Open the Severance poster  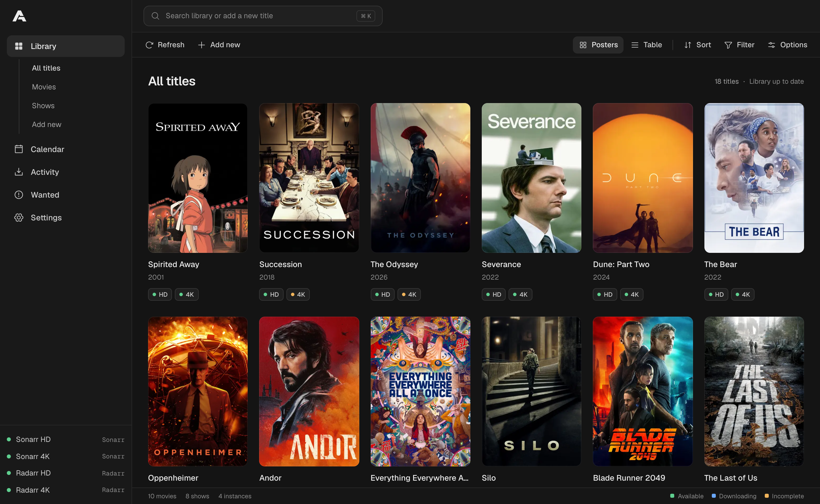pyautogui.click(x=532, y=178)
